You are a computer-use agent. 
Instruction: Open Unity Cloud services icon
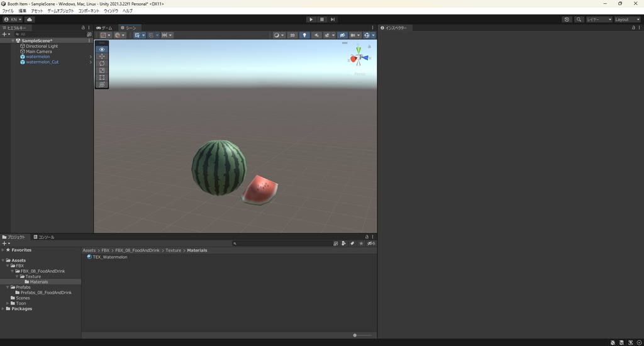pyautogui.click(x=30, y=20)
